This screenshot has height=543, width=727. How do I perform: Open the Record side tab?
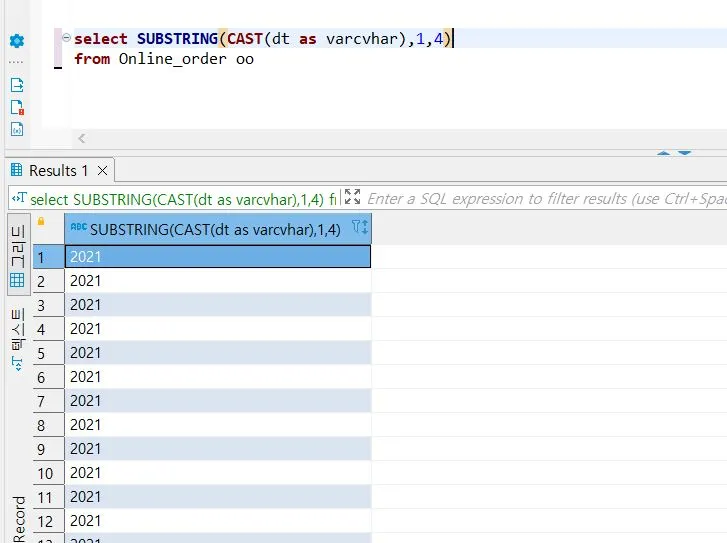click(19, 519)
